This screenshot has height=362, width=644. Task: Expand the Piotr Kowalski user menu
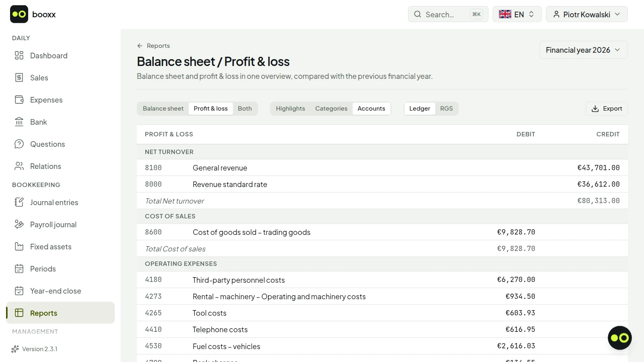tap(586, 14)
